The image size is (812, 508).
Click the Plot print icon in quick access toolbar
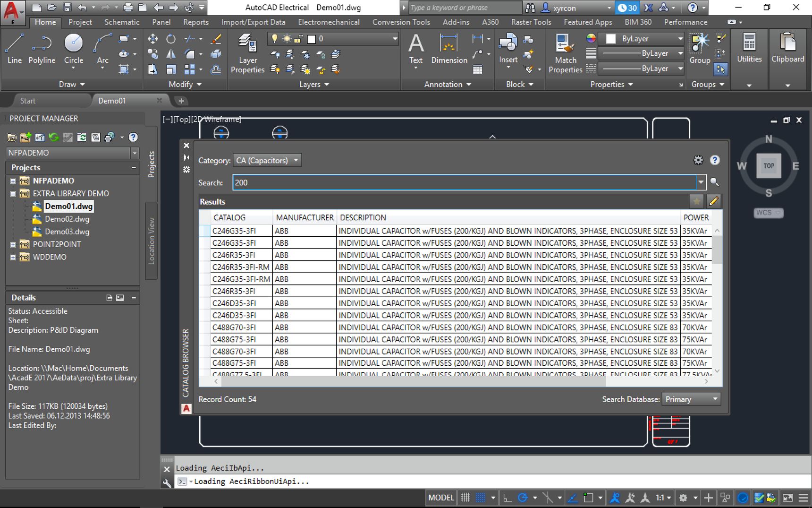(127, 8)
